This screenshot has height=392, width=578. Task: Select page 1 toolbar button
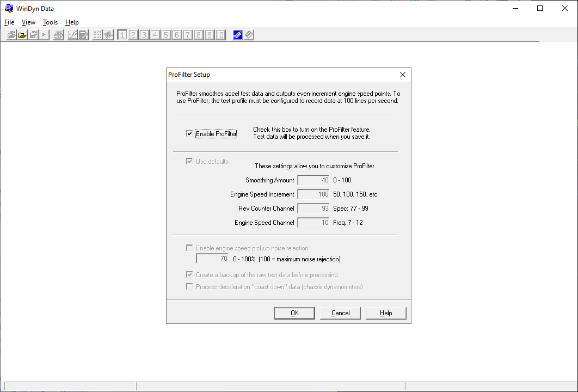tap(122, 35)
